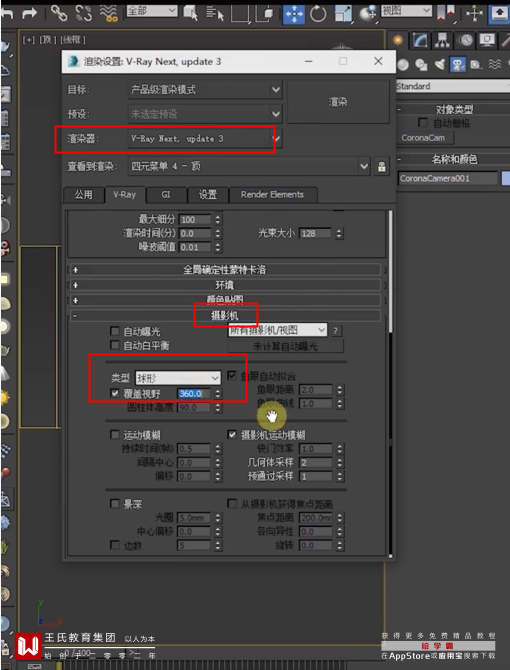Activate the Select and Scale tool
Image resolution: width=510 pixels, height=670 pixels.
tap(343, 13)
